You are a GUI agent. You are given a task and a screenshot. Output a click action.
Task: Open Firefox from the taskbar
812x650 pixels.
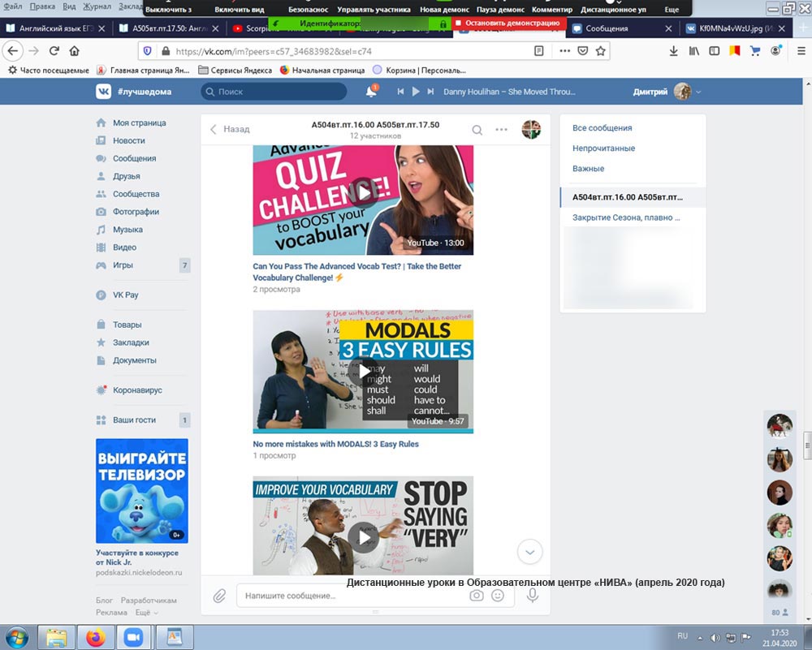tap(96, 637)
